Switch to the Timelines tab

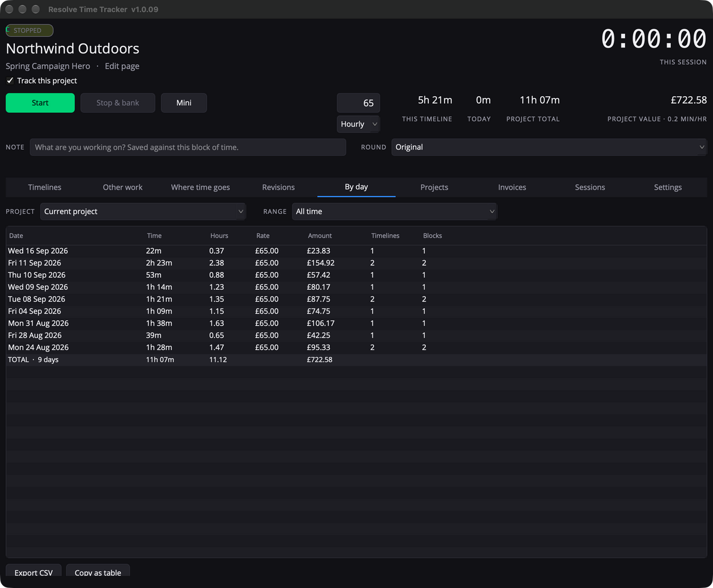pos(45,187)
